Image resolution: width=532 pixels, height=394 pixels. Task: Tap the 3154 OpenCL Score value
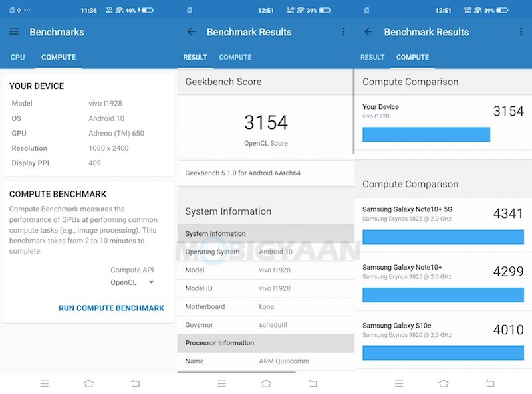[x=266, y=122]
